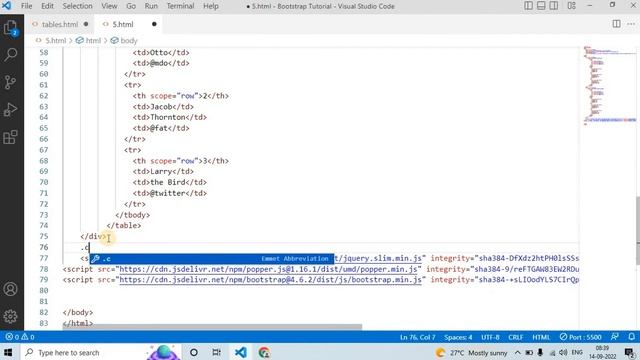Open the View menu
Screen dimensions: 640x360
109,6
